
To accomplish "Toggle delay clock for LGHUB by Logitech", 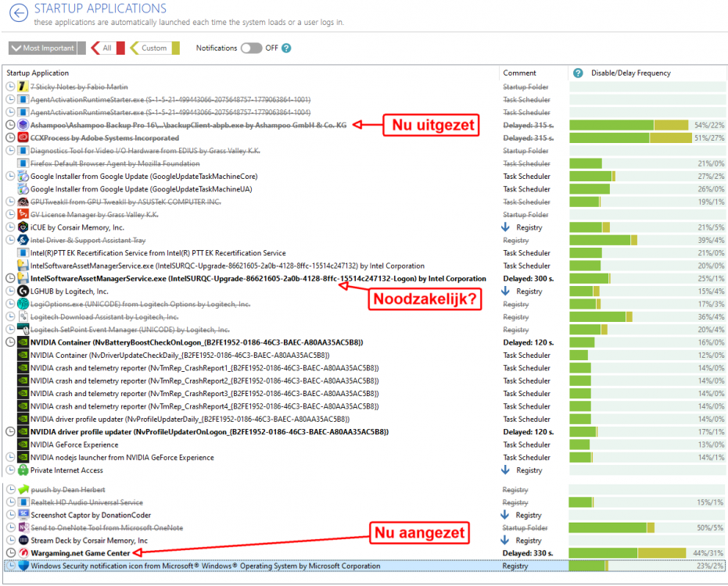I will coord(10,291).
